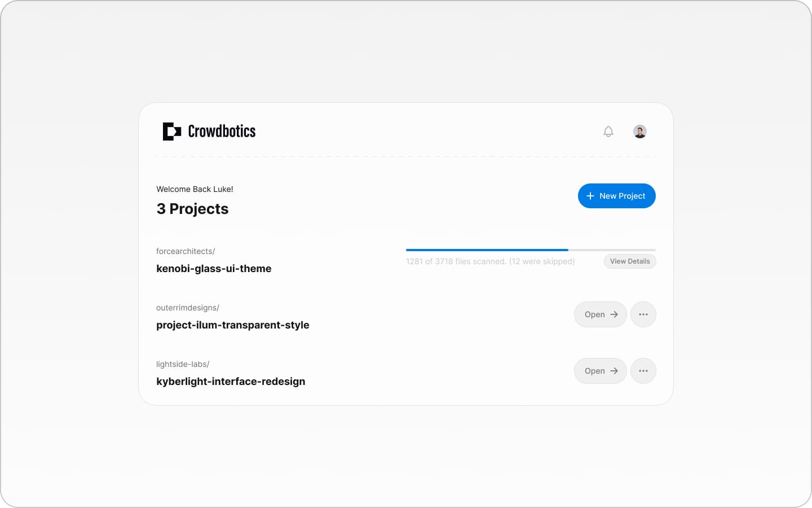Click the lightside-labs/ organization label
This screenshot has height=508, width=812.
coord(182,364)
